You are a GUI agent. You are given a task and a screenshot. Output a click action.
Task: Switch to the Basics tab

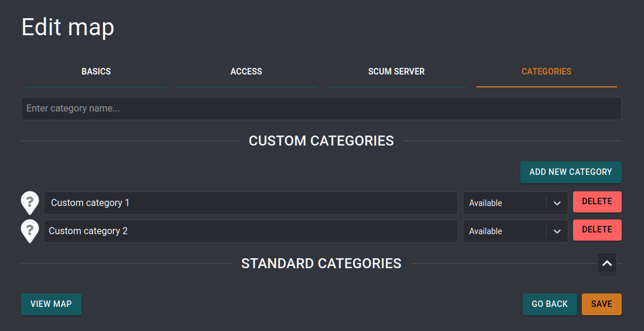pyautogui.click(x=96, y=72)
